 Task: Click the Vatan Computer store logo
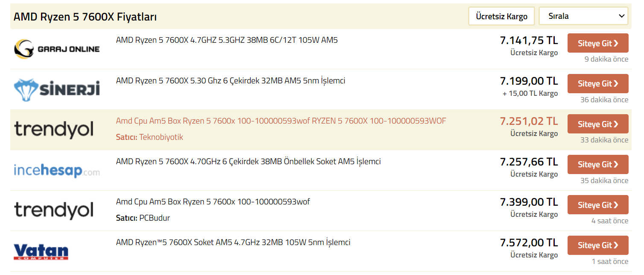pos(41,251)
